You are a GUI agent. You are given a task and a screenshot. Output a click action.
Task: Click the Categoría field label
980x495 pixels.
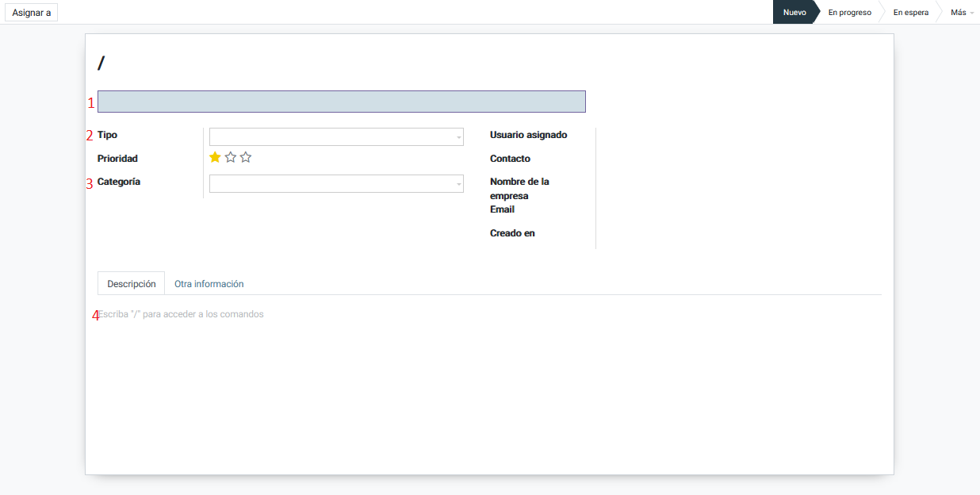[x=119, y=182]
